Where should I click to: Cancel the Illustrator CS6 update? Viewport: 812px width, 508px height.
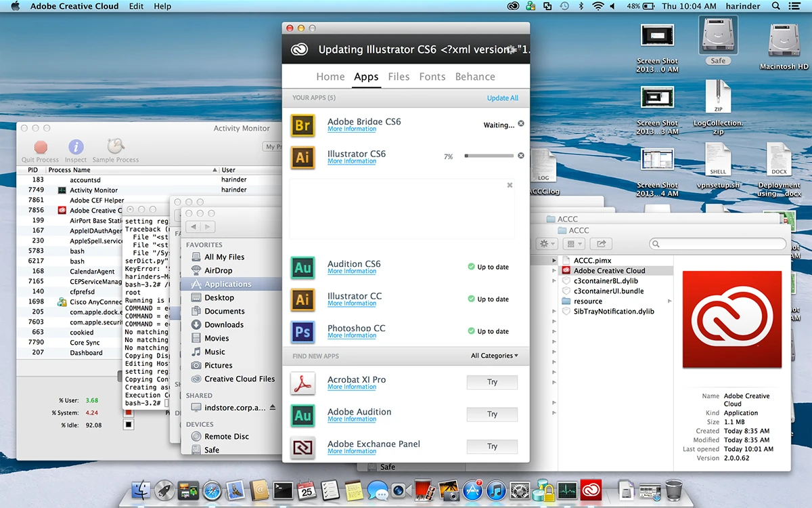pyautogui.click(x=521, y=156)
